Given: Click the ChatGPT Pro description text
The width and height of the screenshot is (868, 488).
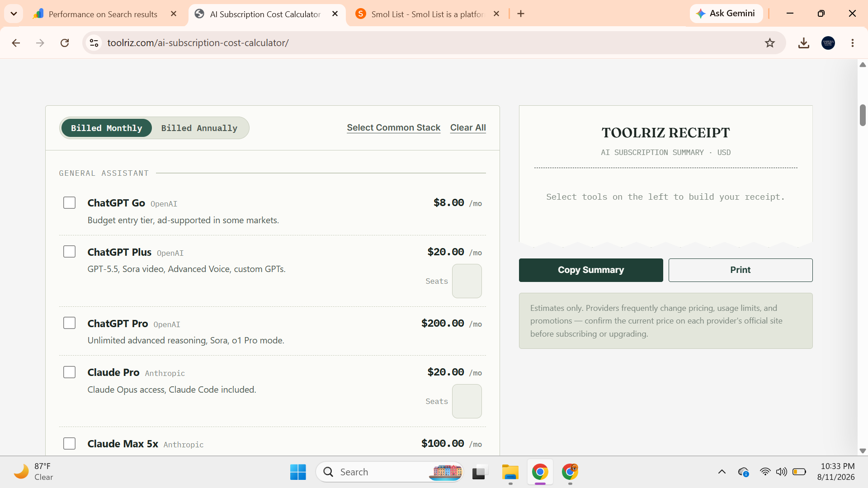Looking at the screenshot, I should pyautogui.click(x=186, y=341).
